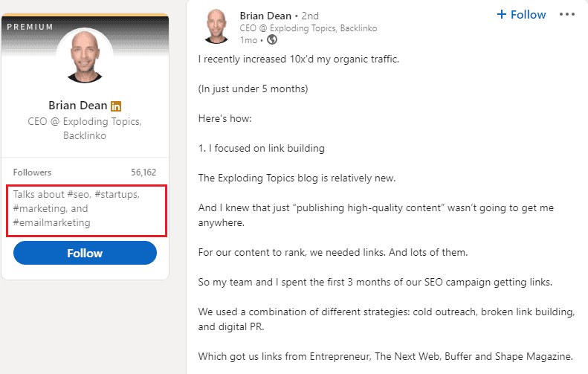Viewport: 588px width, 374px height.
Task: Open the small post author avatar
Action: point(216,27)
